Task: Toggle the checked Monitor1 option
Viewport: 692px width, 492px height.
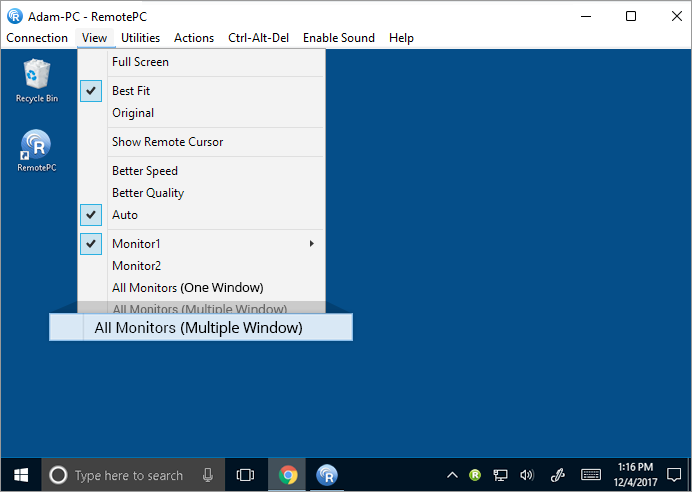Action: (x=202, y=244)
